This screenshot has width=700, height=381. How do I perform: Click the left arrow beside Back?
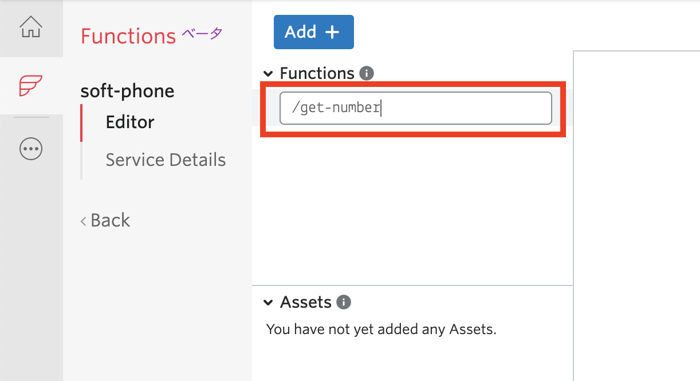click(x=83, y=221)
